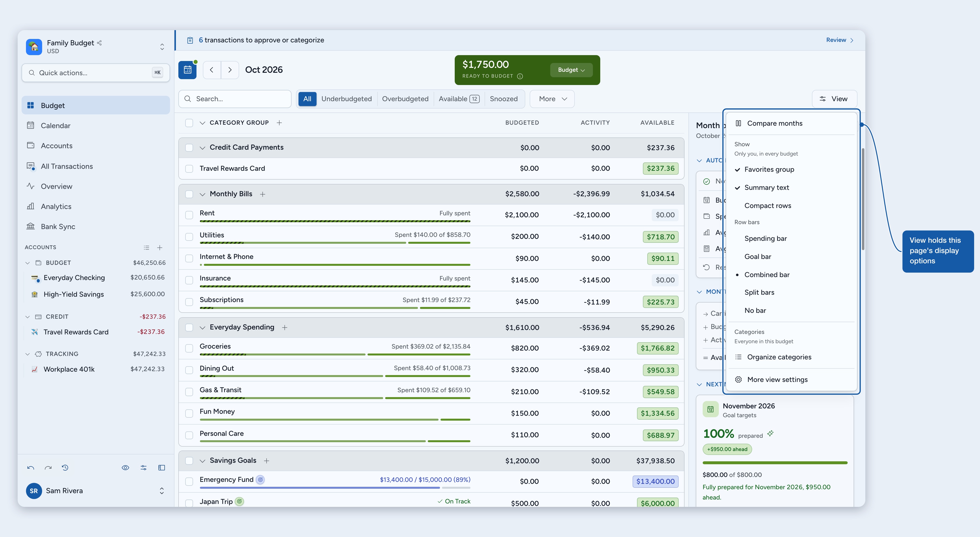The image size is (980, 537).
Task: Go to the previous month arrow
Action: click(212, 70)
